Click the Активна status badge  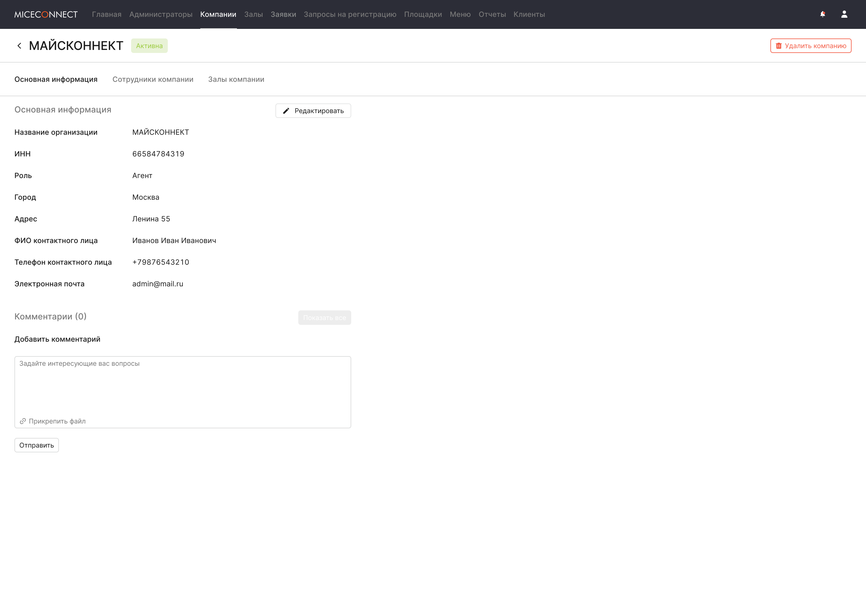(149, 45)
